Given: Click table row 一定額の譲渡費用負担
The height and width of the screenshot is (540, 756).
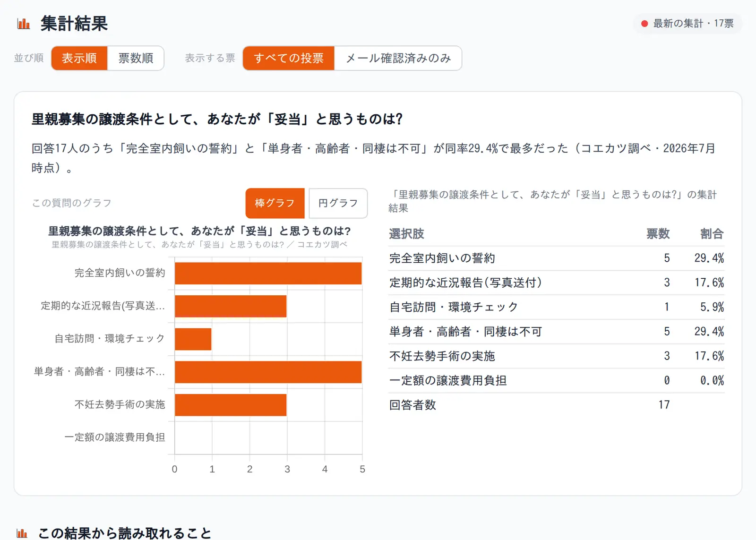Looking at the screenshot, I should tap(556, 380).
